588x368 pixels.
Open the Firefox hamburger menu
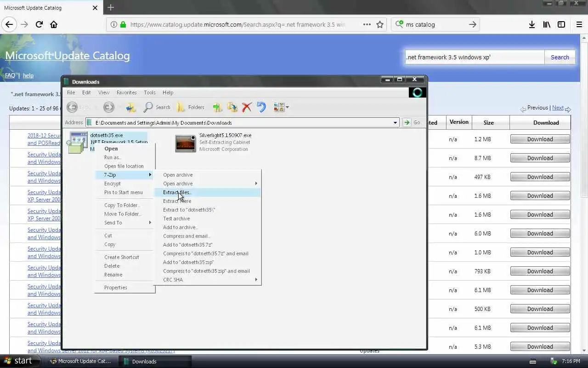click(x=579, y=24)
